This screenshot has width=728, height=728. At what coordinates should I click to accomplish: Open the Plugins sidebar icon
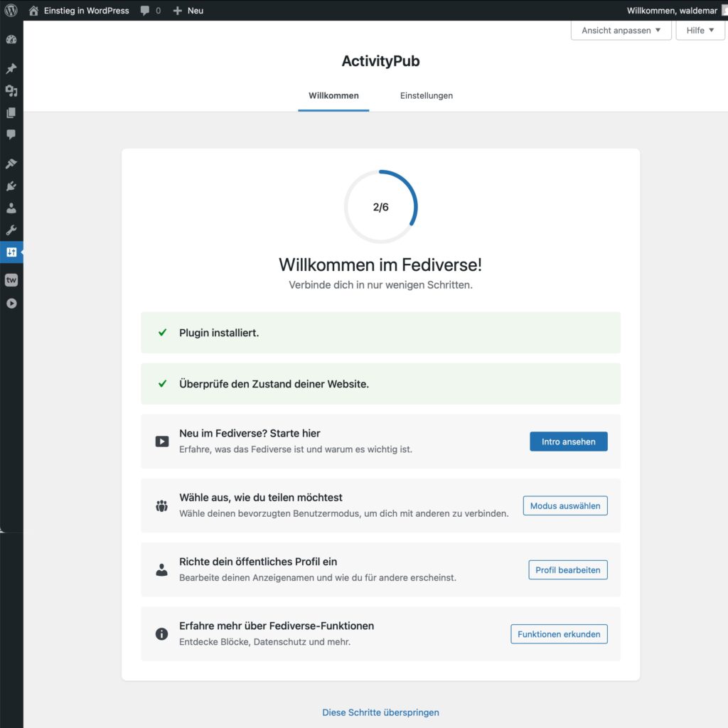click(11, 186)
